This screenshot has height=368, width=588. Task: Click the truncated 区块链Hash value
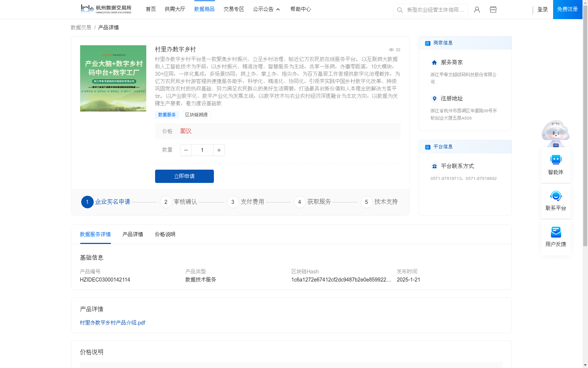[x=341, y=280]
